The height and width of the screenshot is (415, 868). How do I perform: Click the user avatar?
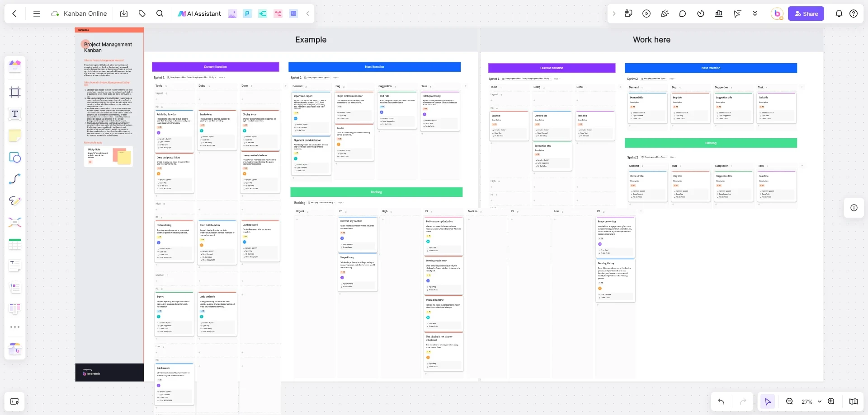point(777,14)
